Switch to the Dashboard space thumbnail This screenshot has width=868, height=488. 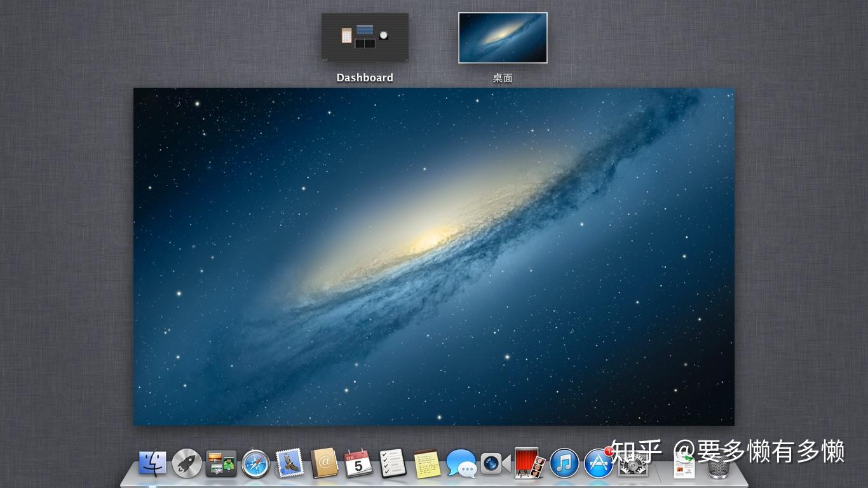(x=365, y=37)
